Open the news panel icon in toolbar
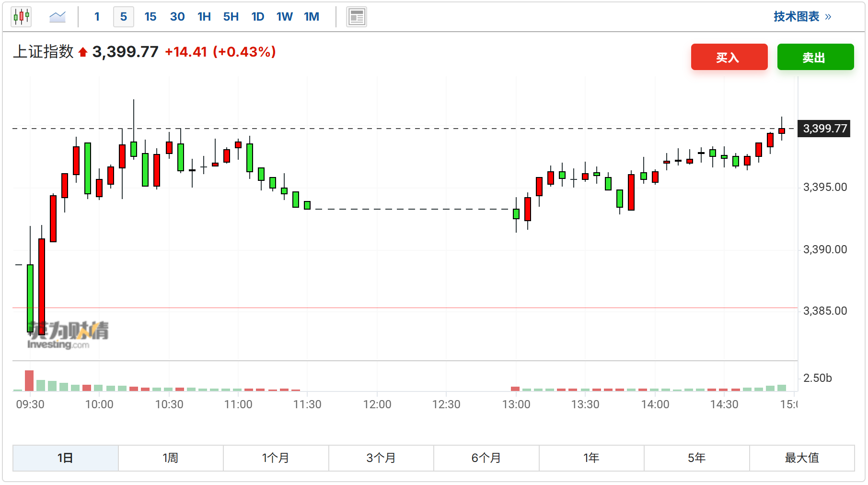 coord(357,17)
